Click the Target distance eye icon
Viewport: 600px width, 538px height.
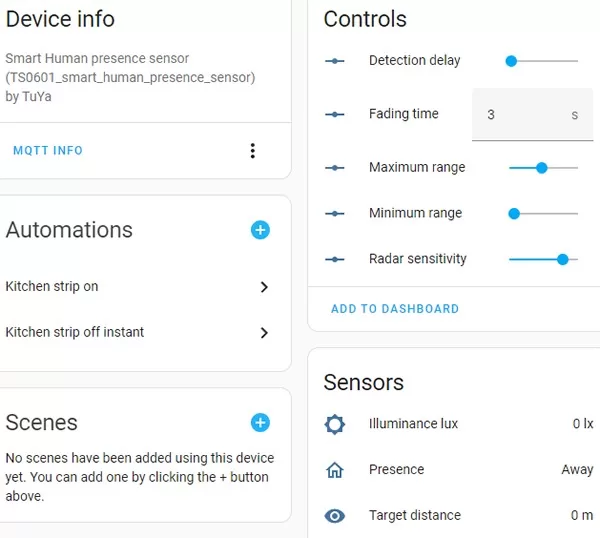coord(335,515)
